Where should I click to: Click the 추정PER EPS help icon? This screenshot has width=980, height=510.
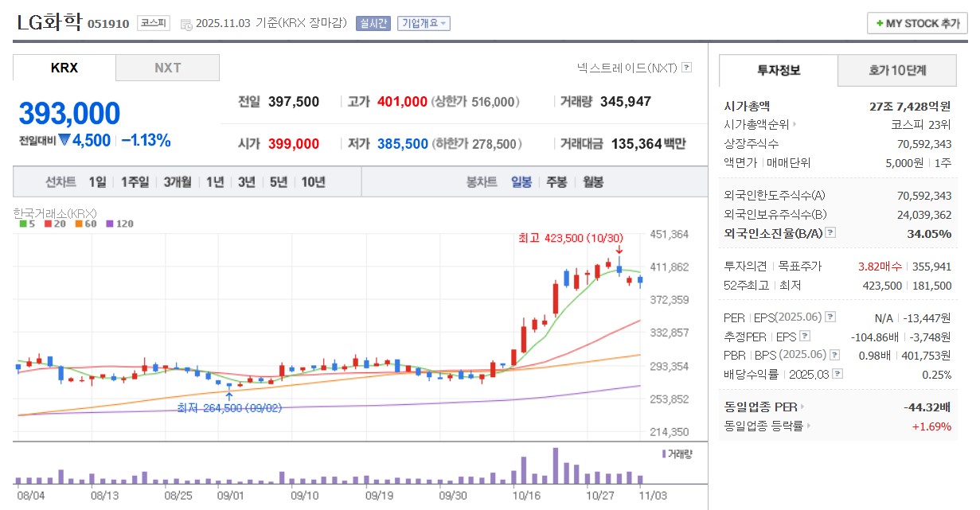[x=804, y=336]
